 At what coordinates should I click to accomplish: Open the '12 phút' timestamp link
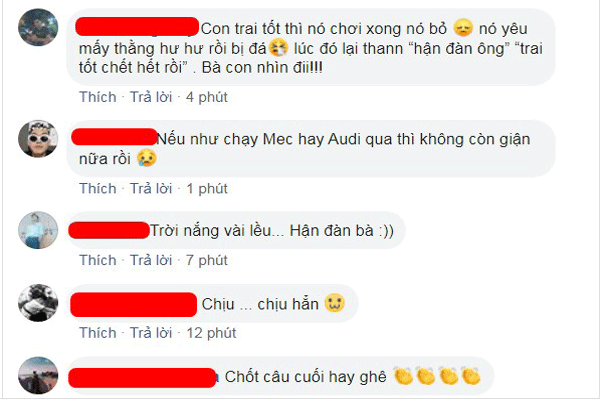click(211, 333)
